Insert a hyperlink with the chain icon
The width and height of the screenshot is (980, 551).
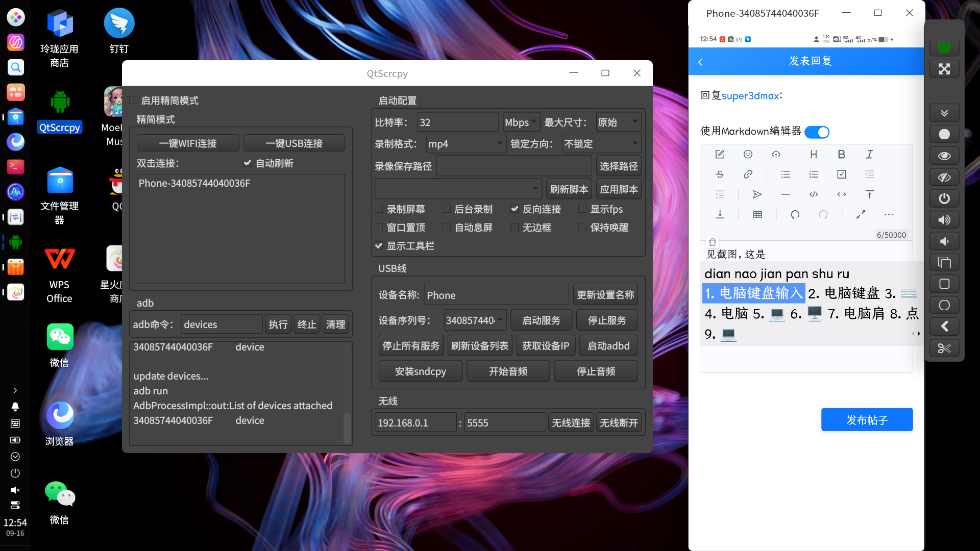tap(748, 174)
